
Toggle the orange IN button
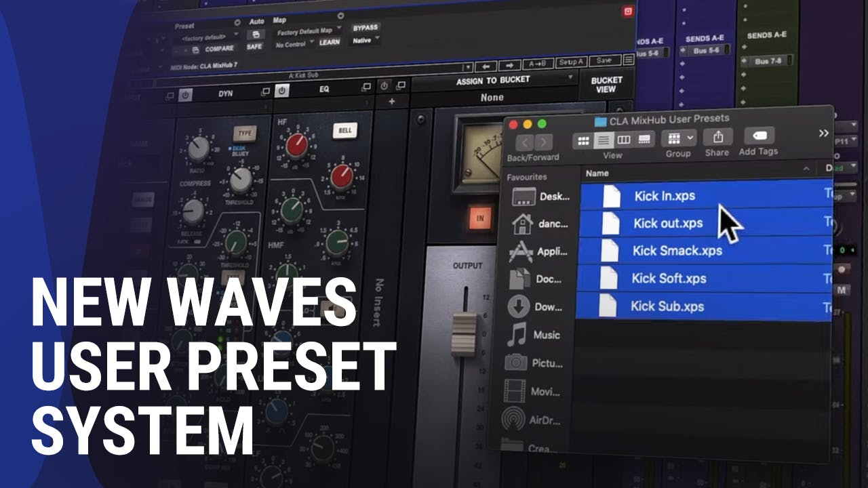tap(480, 219)
